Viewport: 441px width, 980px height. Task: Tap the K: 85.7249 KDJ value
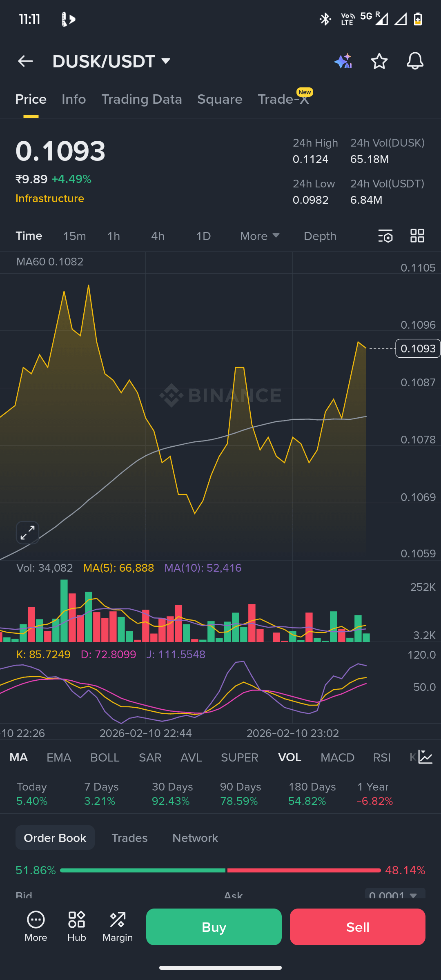[x=43, y=655]
